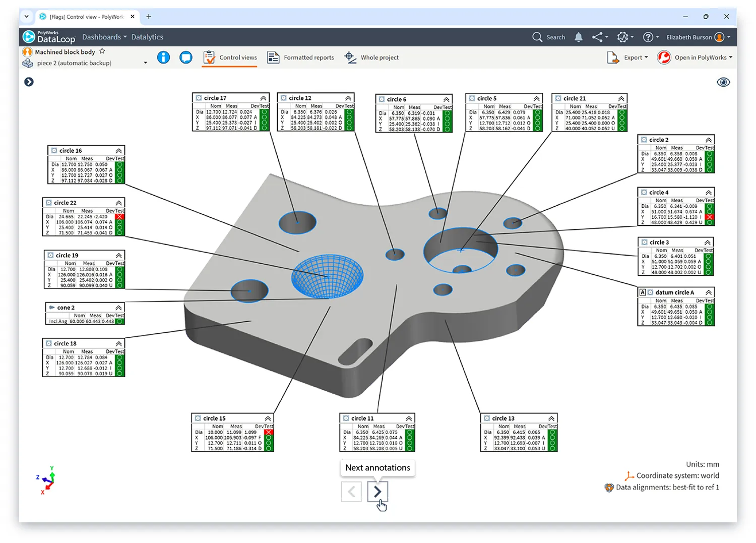The width and height of the screenshot is (756, 543).
Task: Click the information icon near piece 2
Action: pos(163,57)
